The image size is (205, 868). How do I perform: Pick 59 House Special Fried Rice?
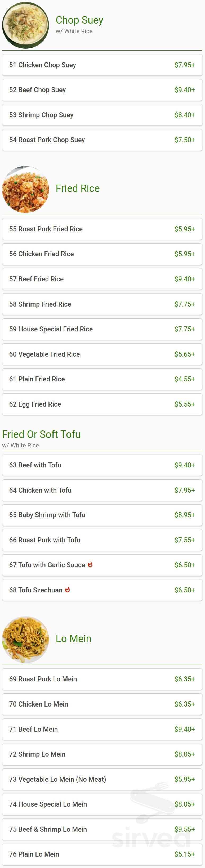[x=102, y=329]
